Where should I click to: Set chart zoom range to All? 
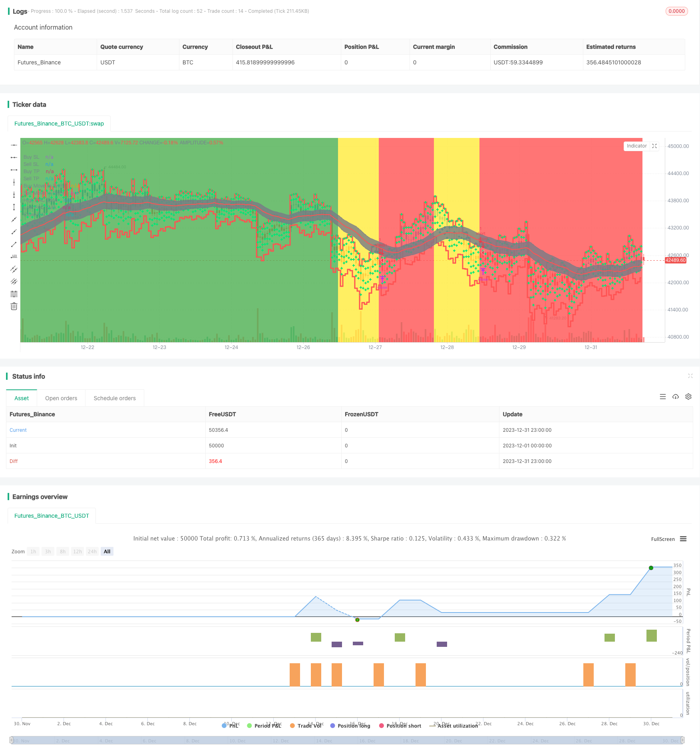pyautogui.click(x=107, y=551)
